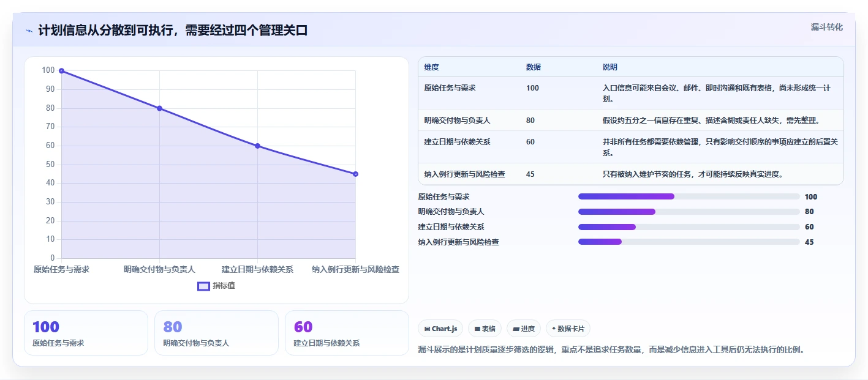Viewport: 868px width, 380px height.
Task: Click the description starting 假设约五分之一信息
Action: point(711,121)
